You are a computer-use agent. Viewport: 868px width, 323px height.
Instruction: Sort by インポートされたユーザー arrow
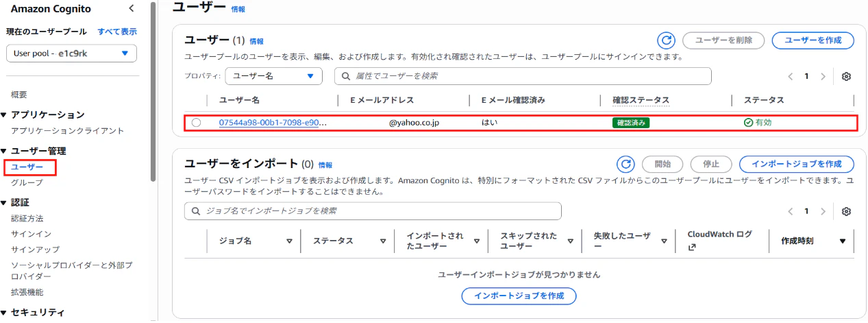pyautogui.click(x=476, y=241)
